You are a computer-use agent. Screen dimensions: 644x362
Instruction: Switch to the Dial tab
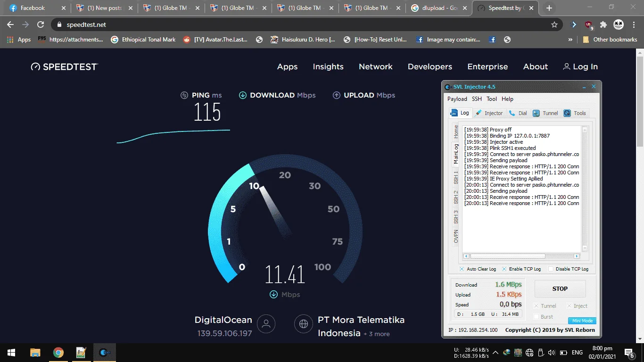518,113
